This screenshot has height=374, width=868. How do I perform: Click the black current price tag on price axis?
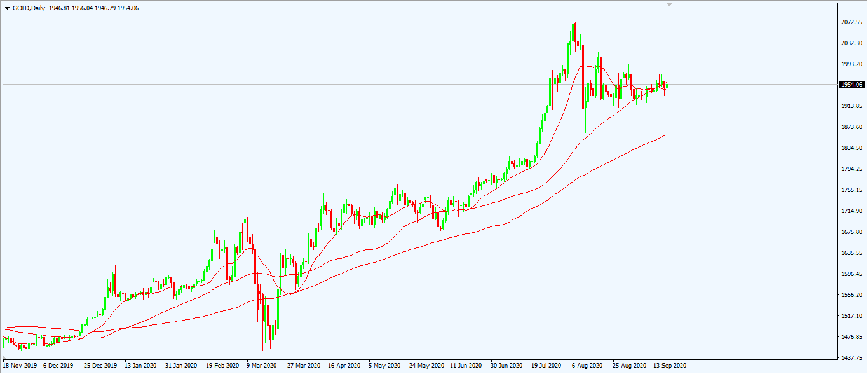coord(851,84)
